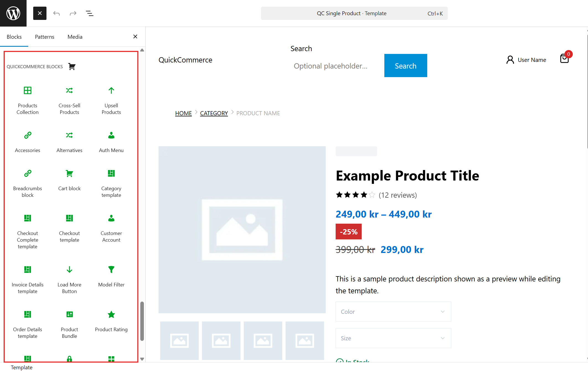Image resolution: width=588 pixels, height=371 pixels.
Task: Insert the Model Filter block
Action: pyautogui.click(x=111, y=276)
